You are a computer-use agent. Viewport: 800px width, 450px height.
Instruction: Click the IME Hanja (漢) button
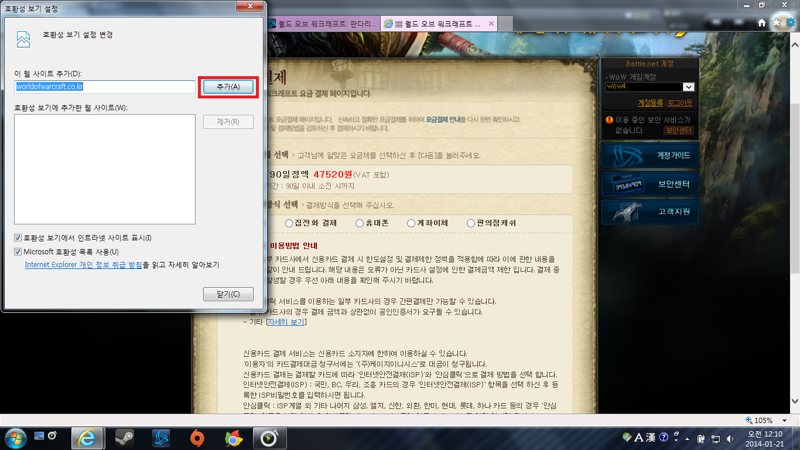coord(651,438)
